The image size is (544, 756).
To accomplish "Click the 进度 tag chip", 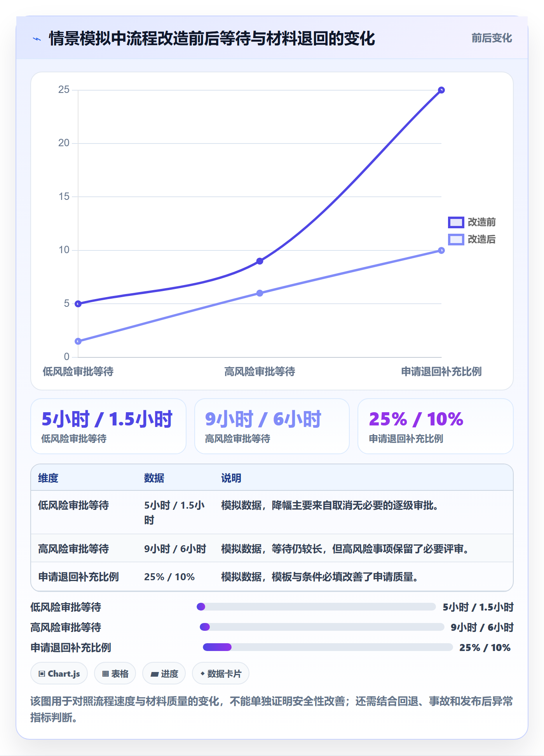I will coord(164,674).
